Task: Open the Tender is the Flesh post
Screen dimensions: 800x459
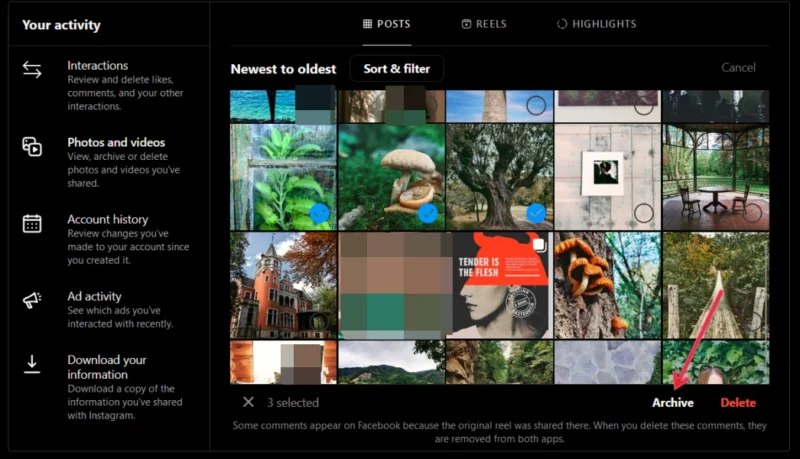Action: [499, 285]
